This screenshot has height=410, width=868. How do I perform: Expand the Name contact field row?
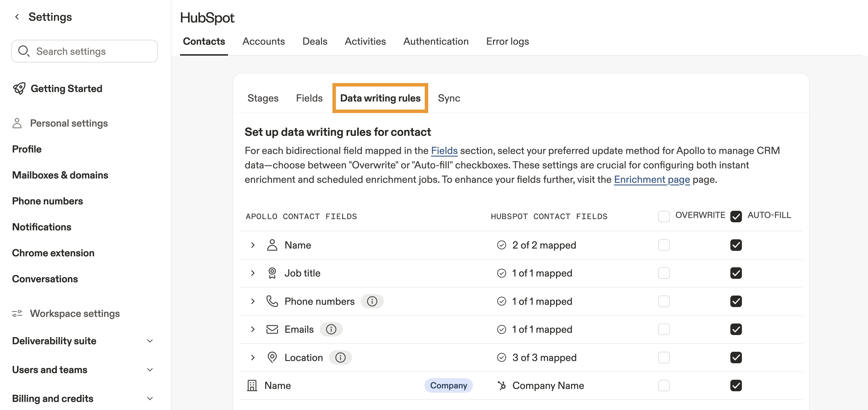(x=253, y=245)
